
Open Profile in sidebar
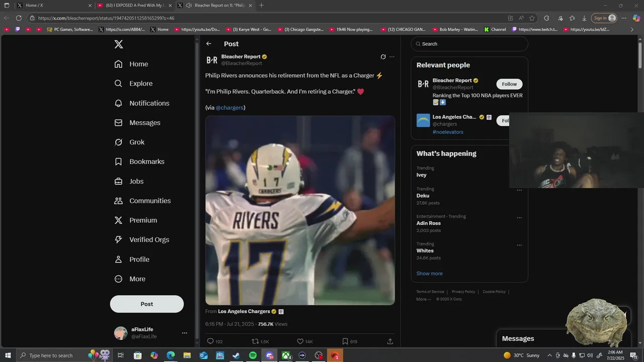[x=132, y=259]
